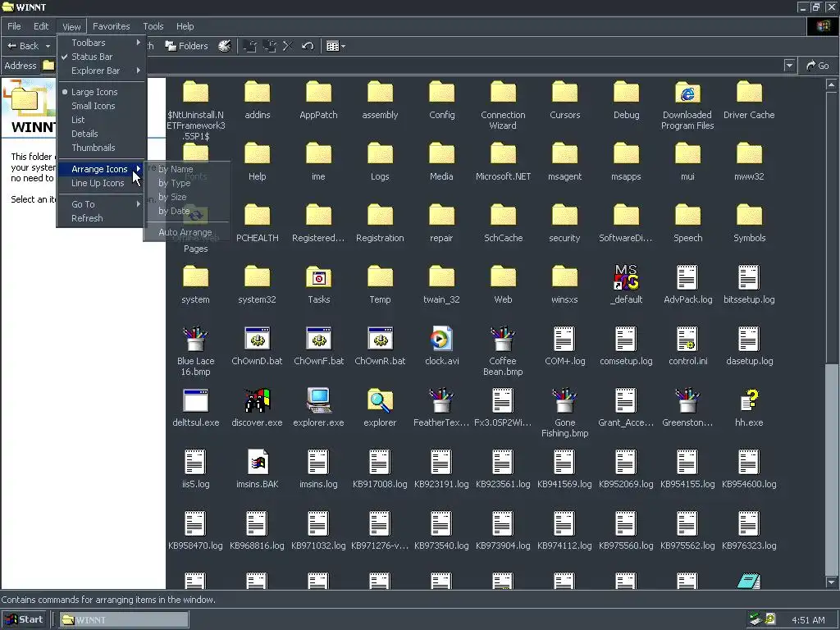Select the Coffee Bean.bmp image file
Screen dimensions: 840x630
pyautogui.click(x=503, y=339)
